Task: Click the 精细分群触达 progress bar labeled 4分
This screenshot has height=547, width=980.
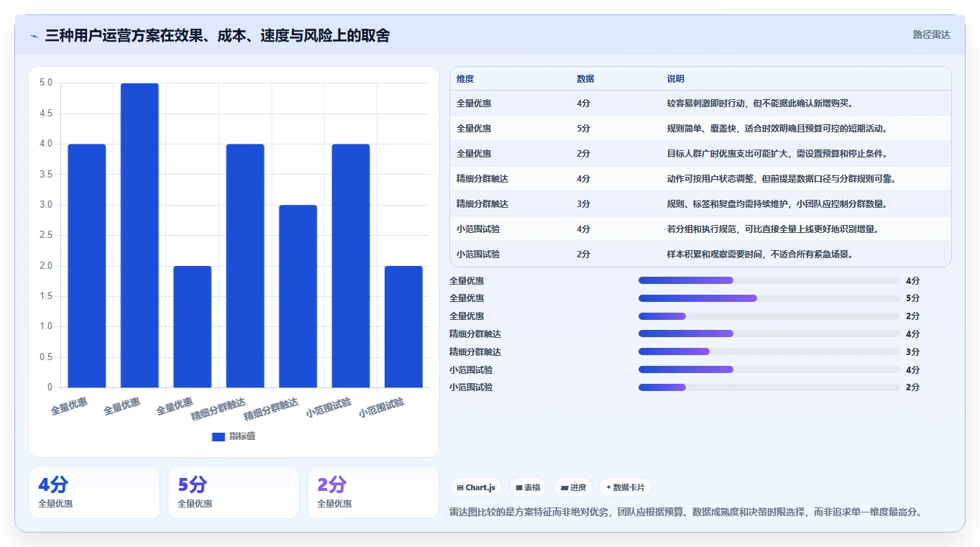Action: tap(769, 334)
